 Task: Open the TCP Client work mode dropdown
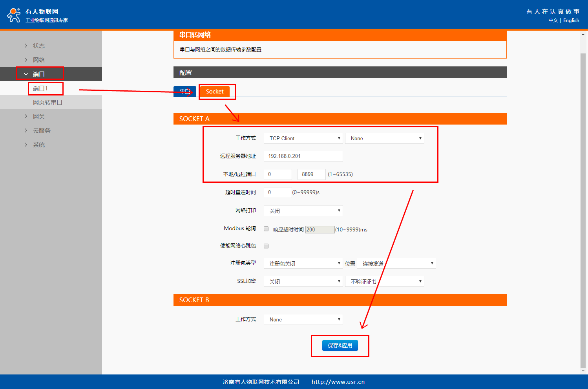pos(303,138)
